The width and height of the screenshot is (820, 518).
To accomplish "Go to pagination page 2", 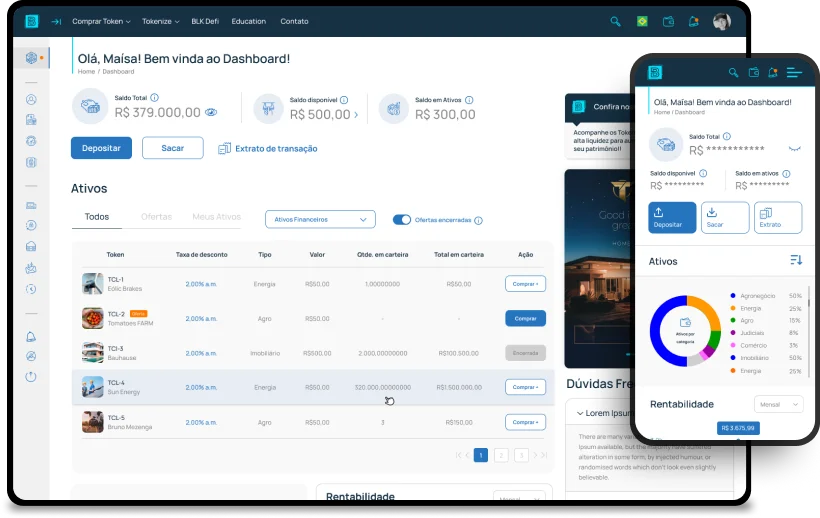I will click(501, 455).
